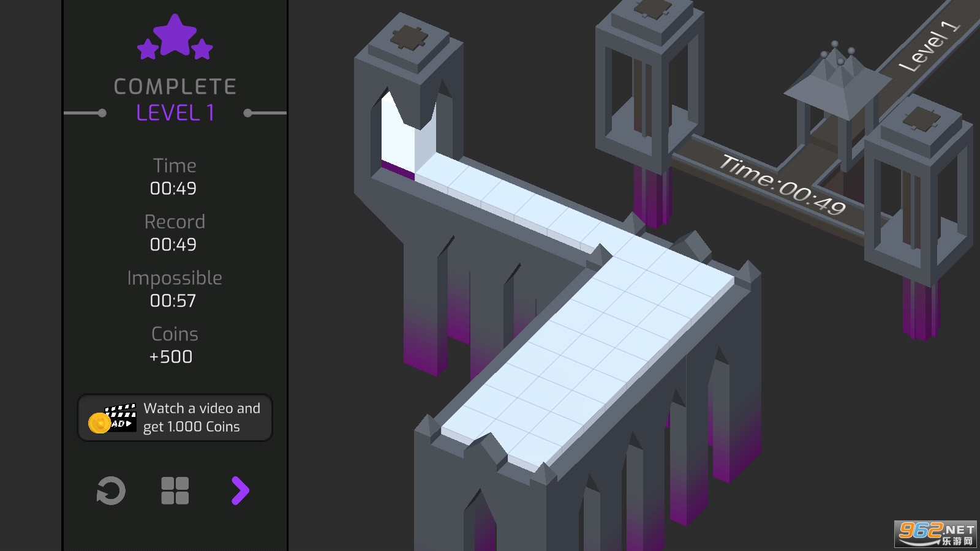Tap the 962.NET watermark logo

(x=935, y=533)
